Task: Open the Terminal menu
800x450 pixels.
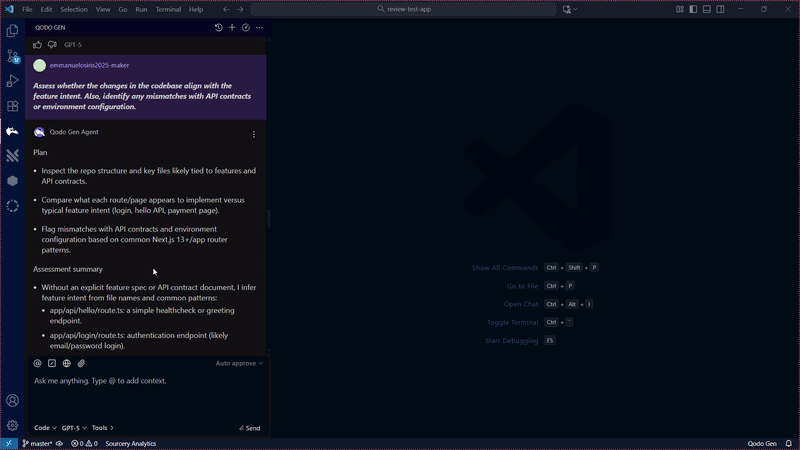Action: pyautogui.click(x=168, y=9)
